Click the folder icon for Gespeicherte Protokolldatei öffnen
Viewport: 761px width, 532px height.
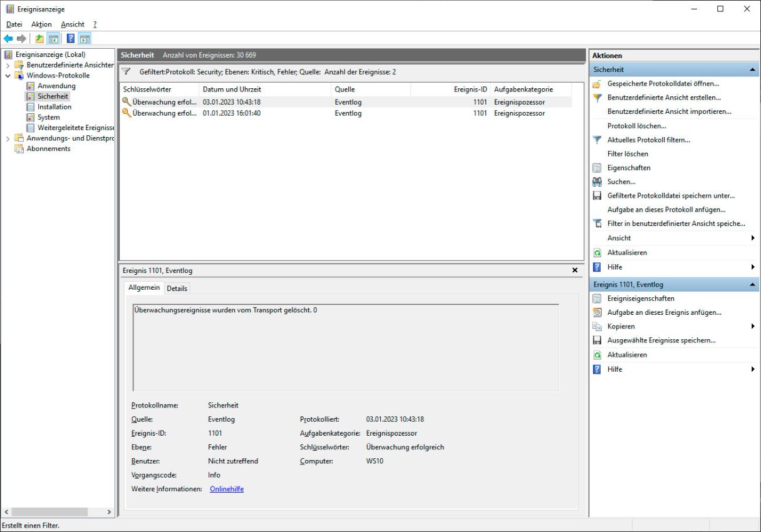[x=597, y=83]
